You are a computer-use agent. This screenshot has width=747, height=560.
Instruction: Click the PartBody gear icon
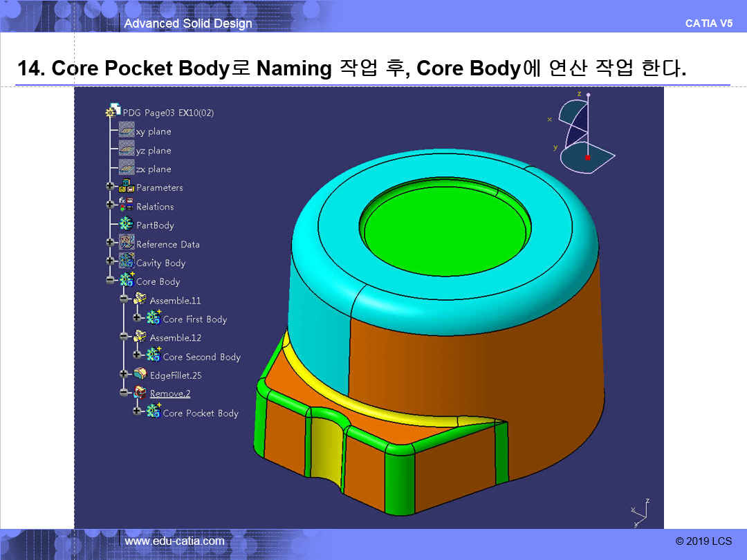coord(126,225)
